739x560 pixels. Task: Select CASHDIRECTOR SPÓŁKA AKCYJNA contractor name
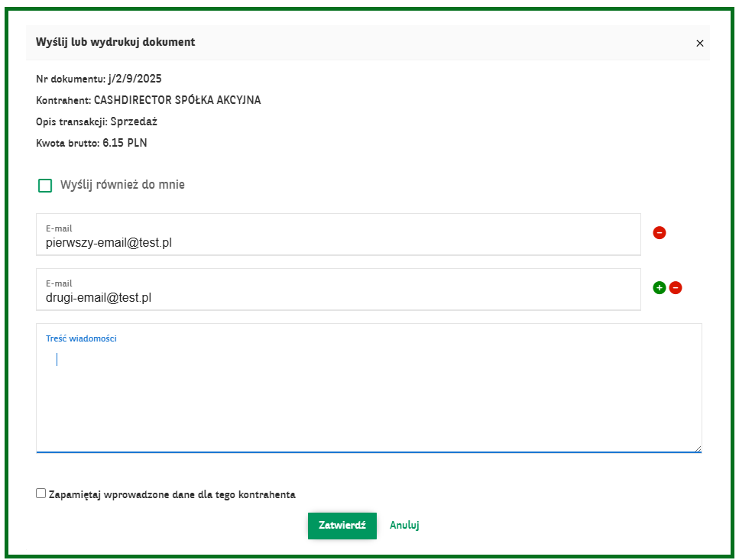coord(177,100)
